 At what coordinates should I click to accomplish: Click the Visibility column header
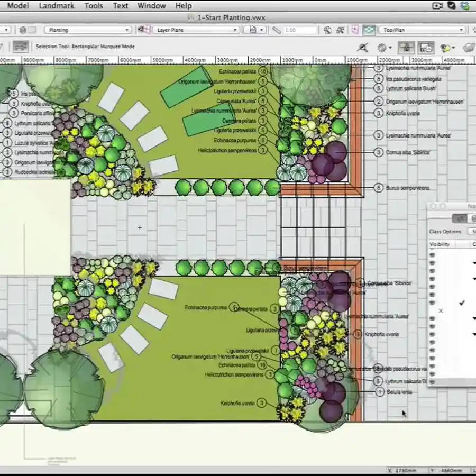pyautogui.click(x=440, y=244)
